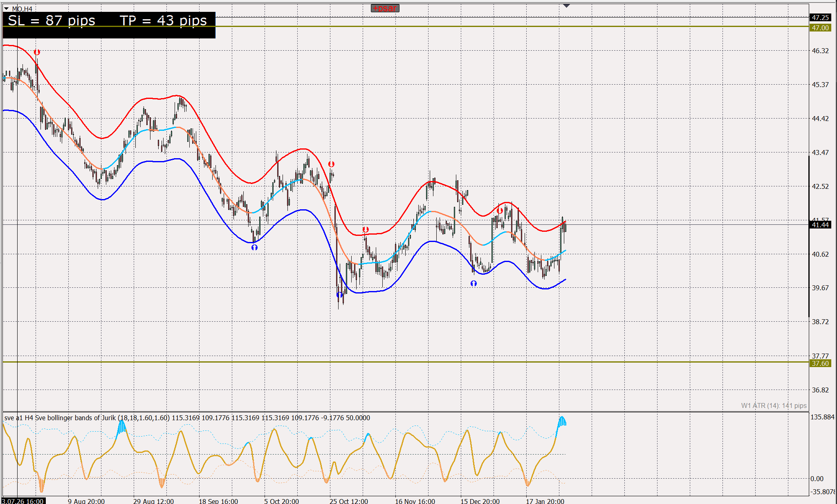This screenshot has width=837, height=504.
Task: Click the leftmost blue up-arrow signal marker
Action: [254, 247]
